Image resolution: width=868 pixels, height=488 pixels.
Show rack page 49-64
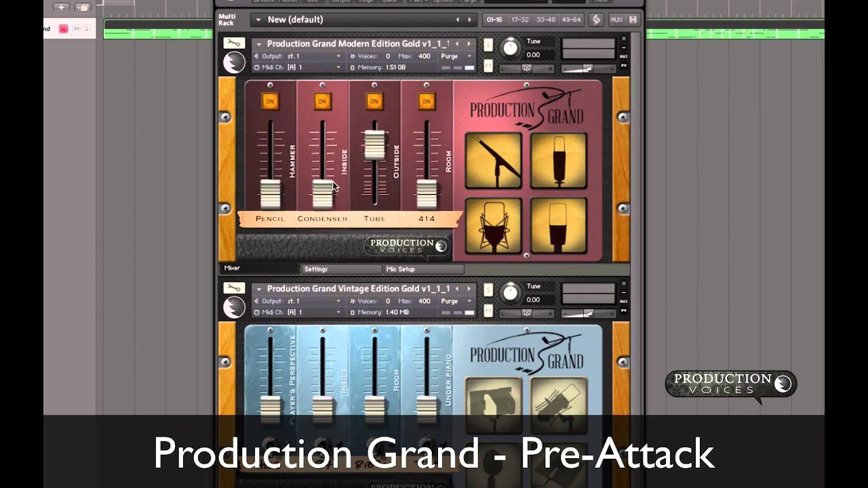pyautogui.click(x=572, y=20)
